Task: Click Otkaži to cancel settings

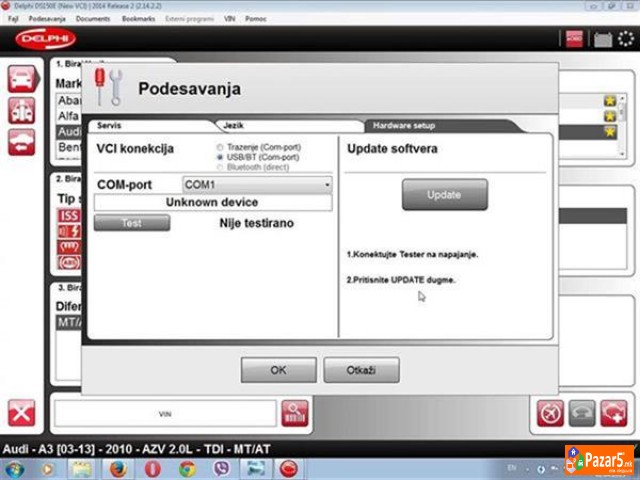Action: tap(361, 370)
